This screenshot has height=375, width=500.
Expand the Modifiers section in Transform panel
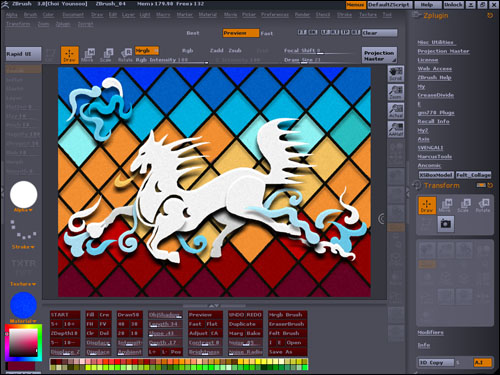[x=431, y=332]
